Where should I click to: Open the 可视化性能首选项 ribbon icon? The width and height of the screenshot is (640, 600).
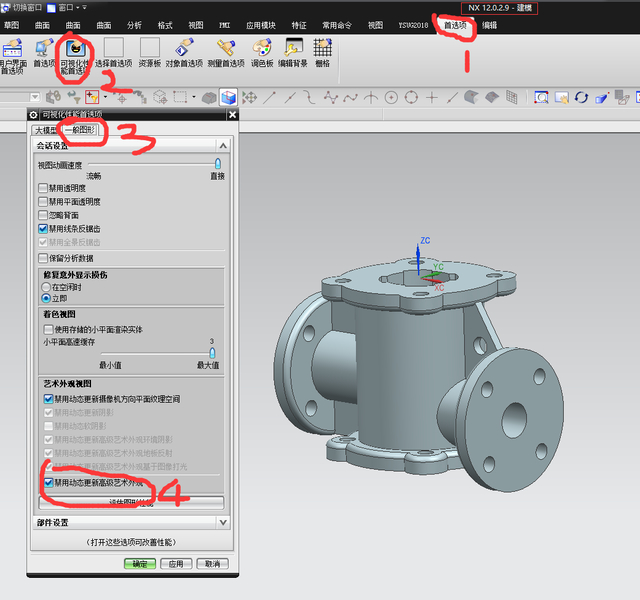pyautogui.click(x=75, y=48)
